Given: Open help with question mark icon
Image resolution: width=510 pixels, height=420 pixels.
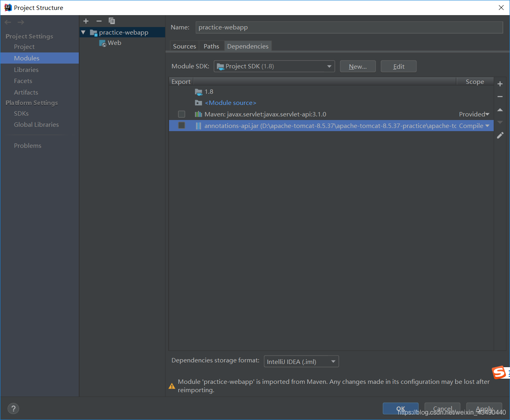Looking at the screenshot, I should point(13,408).
